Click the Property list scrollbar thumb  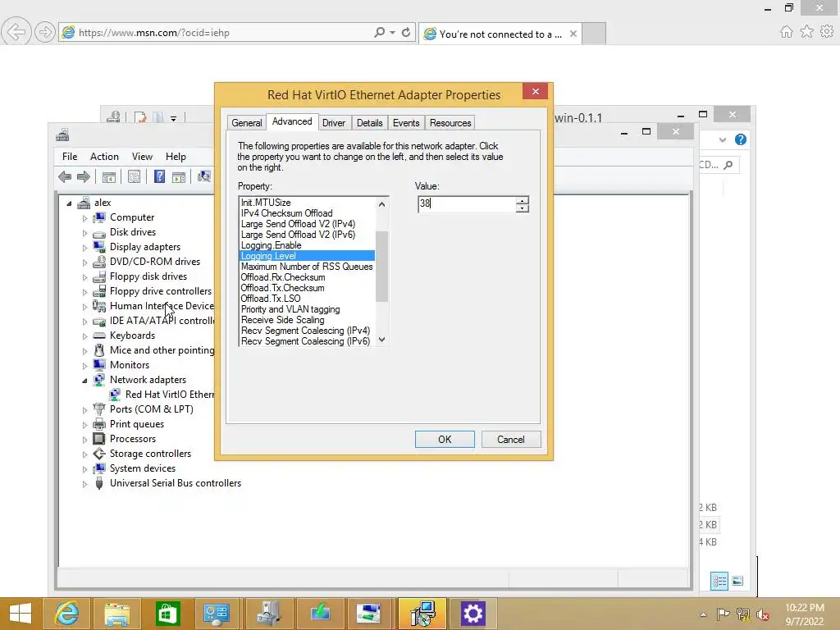(x=382, y=267)
